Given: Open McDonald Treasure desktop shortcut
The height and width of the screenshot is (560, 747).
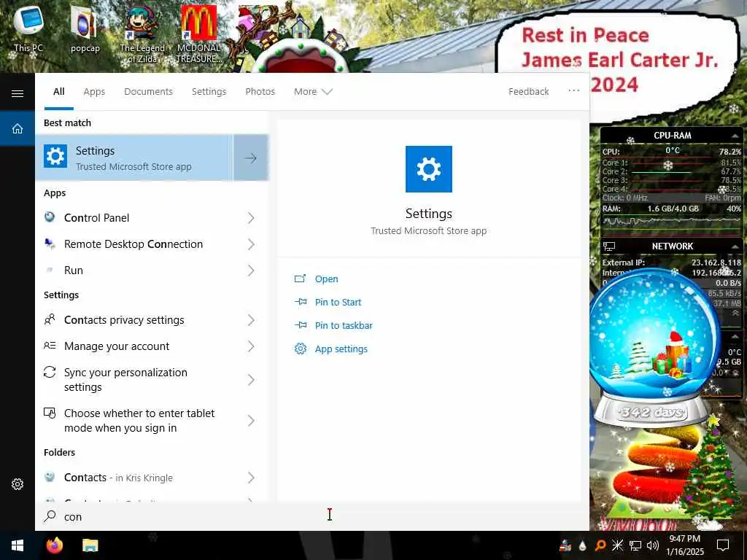Looking at the screenshot, I should tap(198, 34).
